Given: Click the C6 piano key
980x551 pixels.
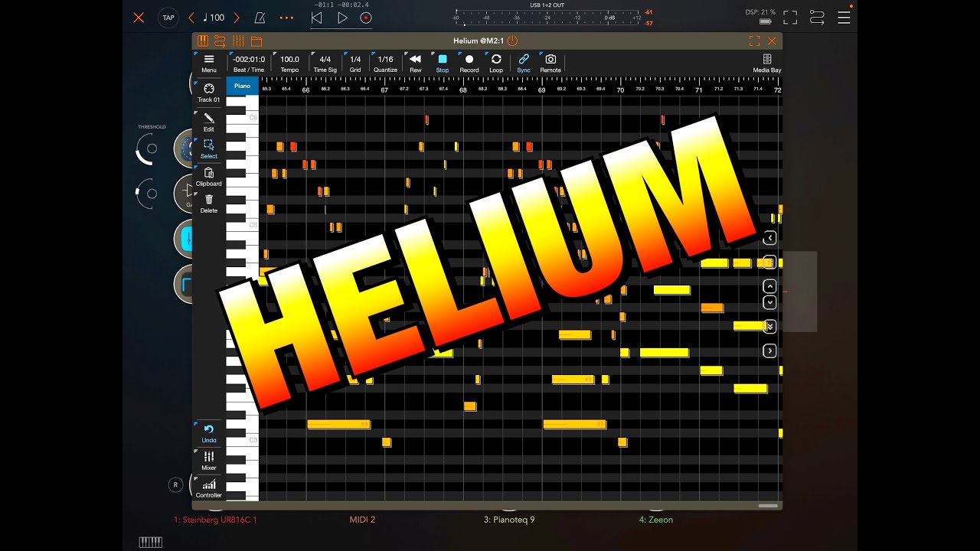Looking at the screenshot, I should pyautogui.click(x=243, y=118).
